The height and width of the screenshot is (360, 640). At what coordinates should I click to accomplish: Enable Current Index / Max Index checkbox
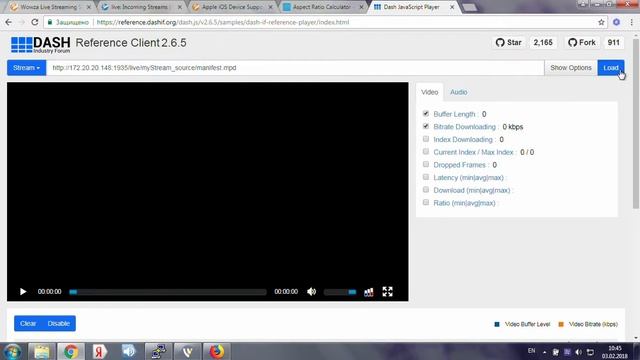426,151
